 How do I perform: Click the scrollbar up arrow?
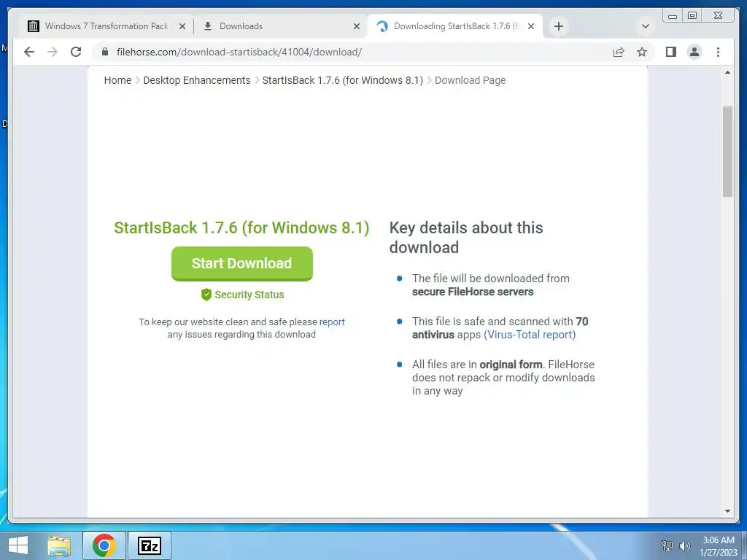(727, 72)
